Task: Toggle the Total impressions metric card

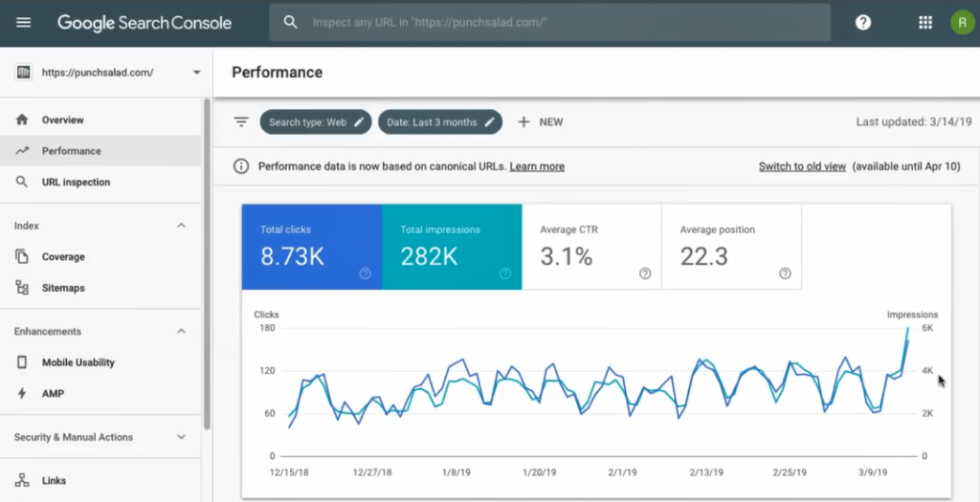Action: [452, 247]
